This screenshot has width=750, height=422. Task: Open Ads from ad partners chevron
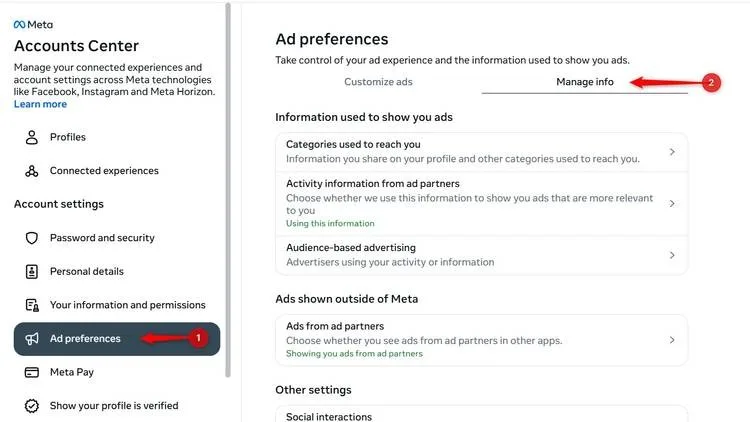pyautogui.click(x=672, y=340)
